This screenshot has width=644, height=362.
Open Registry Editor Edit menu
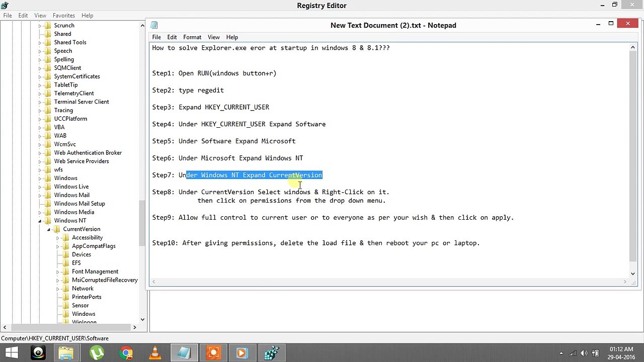pyautogui.click(x=23, y=16)
